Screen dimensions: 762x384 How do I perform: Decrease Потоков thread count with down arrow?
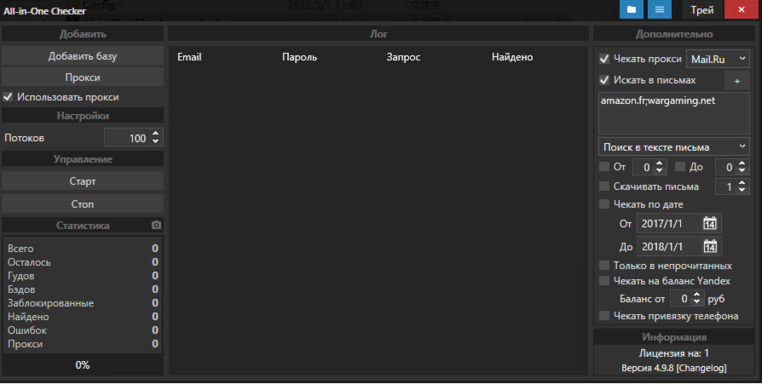(156, 141)
